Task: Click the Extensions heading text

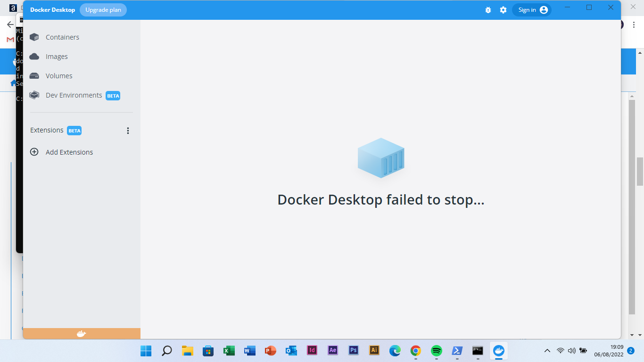Action: [47, 130]
